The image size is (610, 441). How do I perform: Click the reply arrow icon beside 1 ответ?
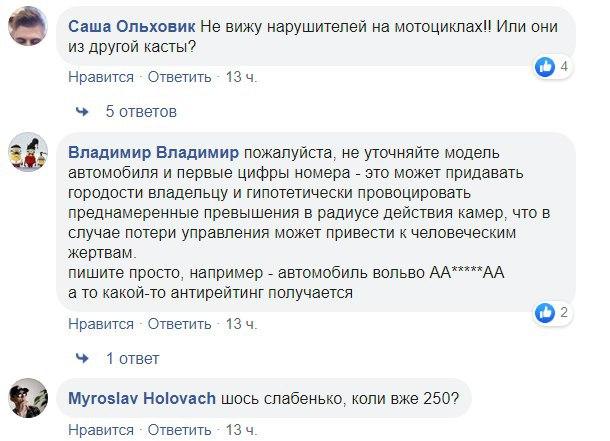point(82,356)
